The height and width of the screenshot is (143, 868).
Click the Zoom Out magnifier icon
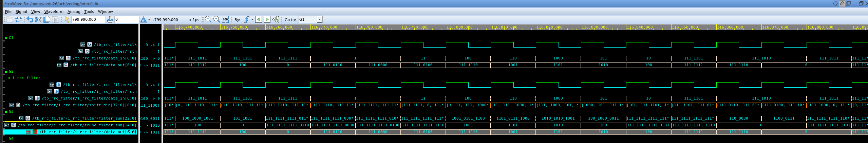[208, 19]
